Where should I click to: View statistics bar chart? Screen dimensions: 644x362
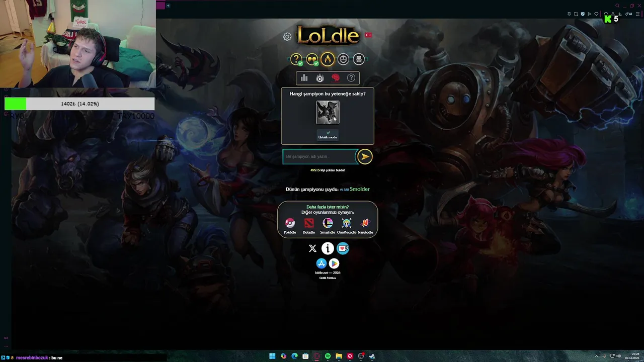point(304,78)
